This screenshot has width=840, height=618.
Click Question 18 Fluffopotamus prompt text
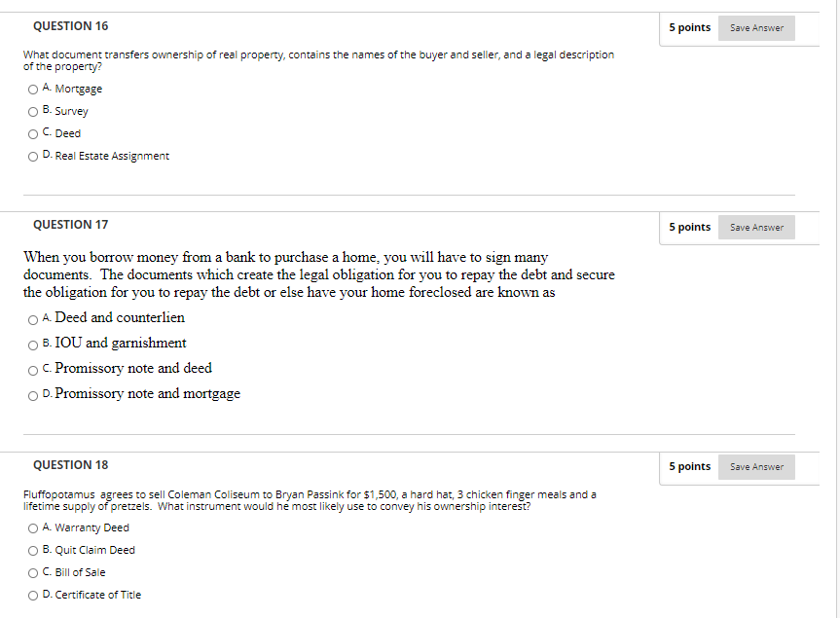310,500
